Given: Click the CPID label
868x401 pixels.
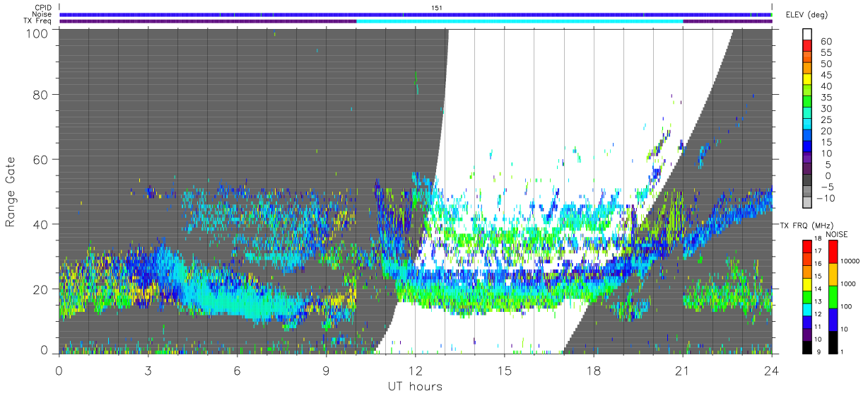Looking at the screenshot, I should (42, 8).
